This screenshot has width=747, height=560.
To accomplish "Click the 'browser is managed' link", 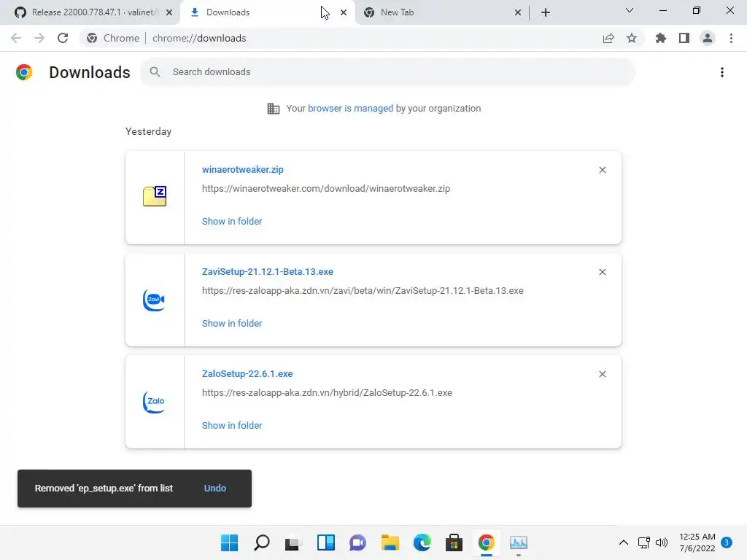I will point(351,109).
